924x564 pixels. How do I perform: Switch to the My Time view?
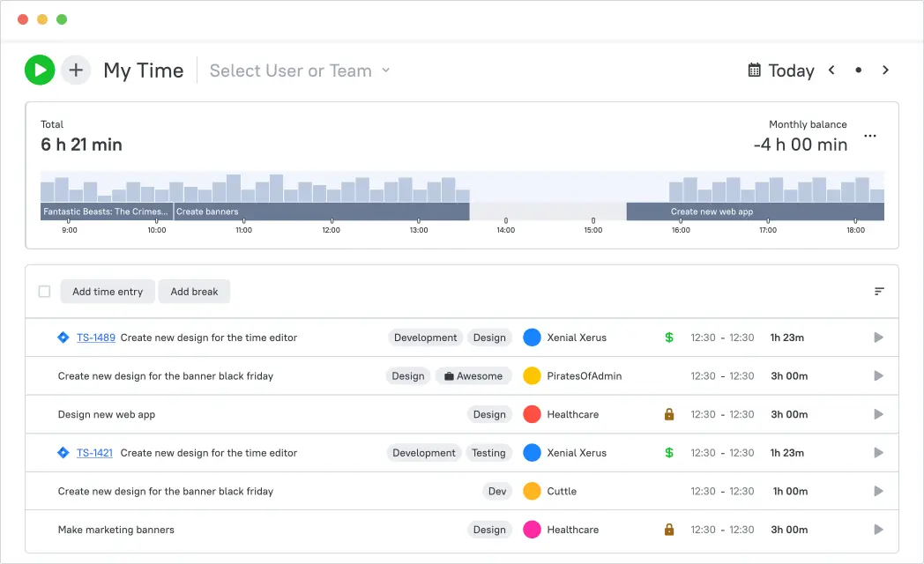(x=143, y=70)
